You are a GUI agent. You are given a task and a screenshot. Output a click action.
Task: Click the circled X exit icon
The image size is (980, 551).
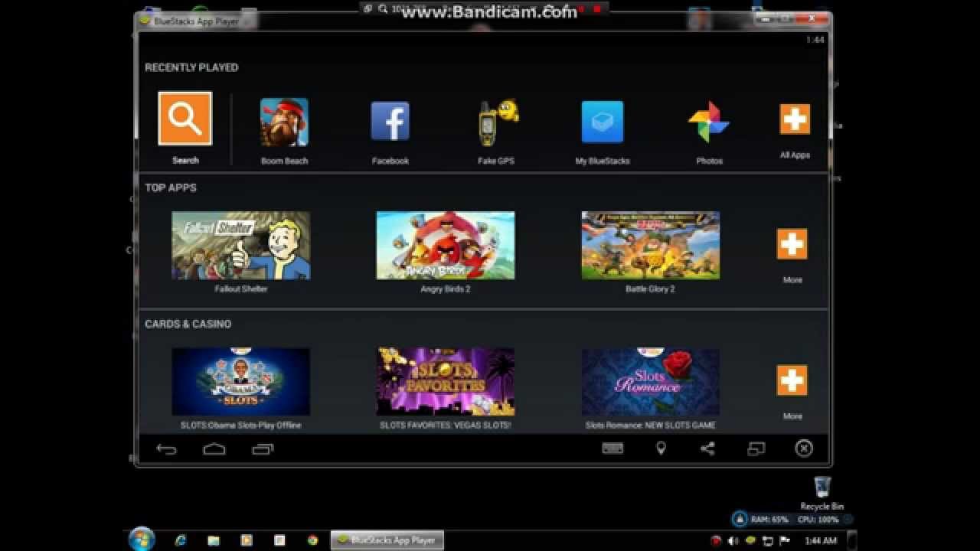(804, 448)
